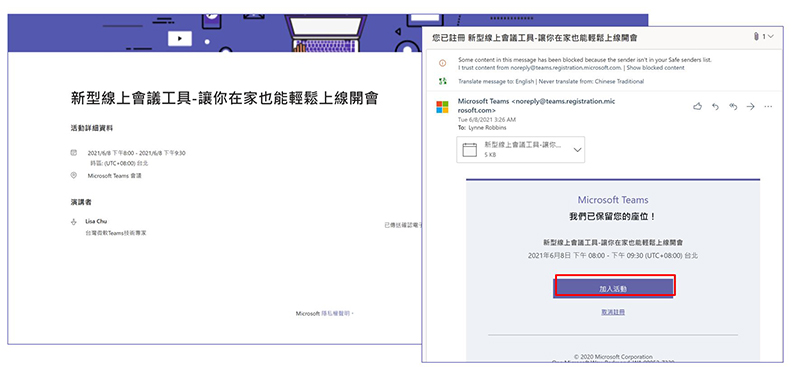Click the 取消註冊 cancel registration link

click(x=613, y=312)
